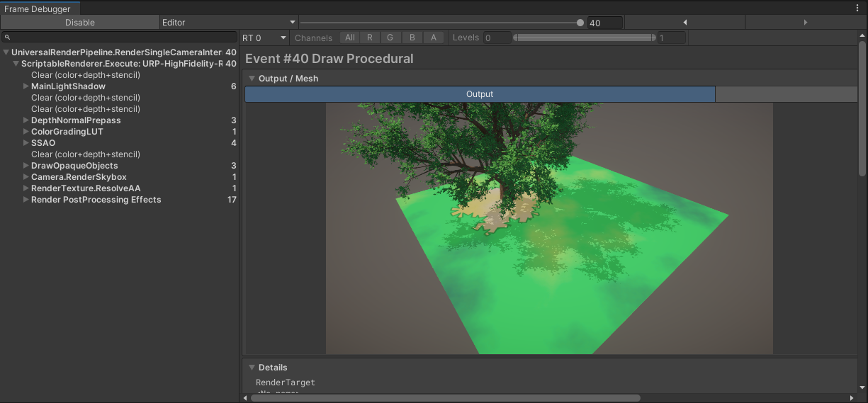Toggle the G channel view
Viewport: 868px width, 403px height.
click(390, 38)
